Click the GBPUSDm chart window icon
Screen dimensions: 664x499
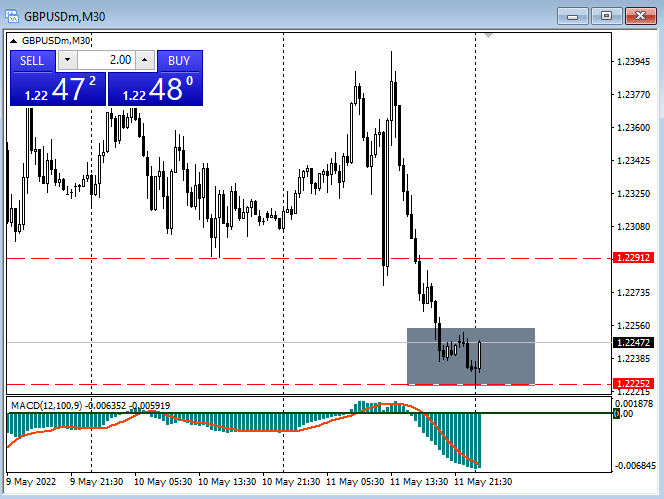pyautogui.click(x=12, y=17)
